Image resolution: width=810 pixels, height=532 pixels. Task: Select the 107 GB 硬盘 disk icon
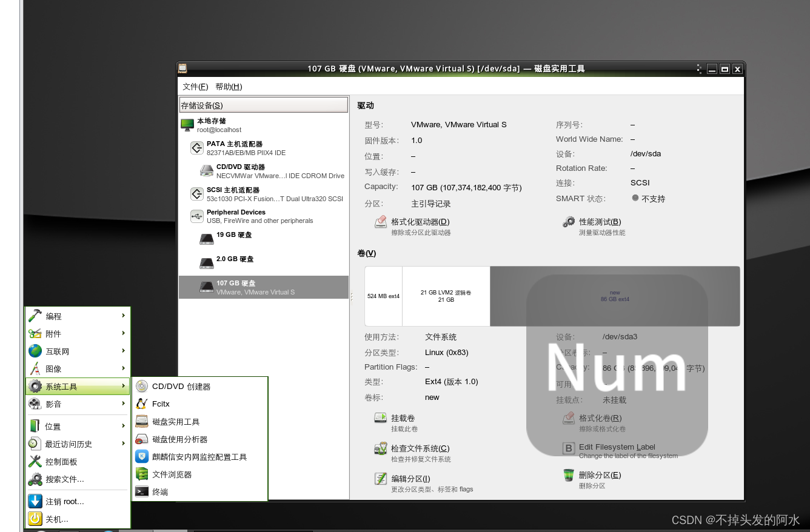point(207,287)
